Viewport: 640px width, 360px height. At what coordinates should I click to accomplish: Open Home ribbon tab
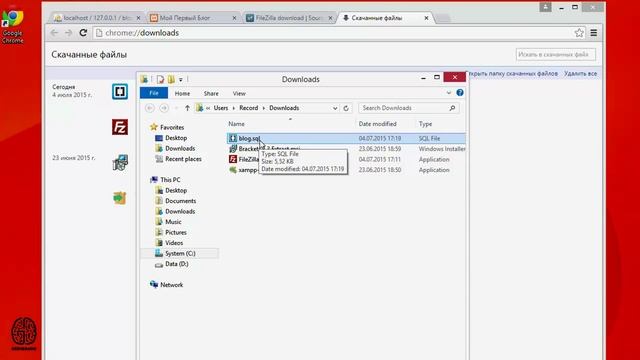point(182,93)
